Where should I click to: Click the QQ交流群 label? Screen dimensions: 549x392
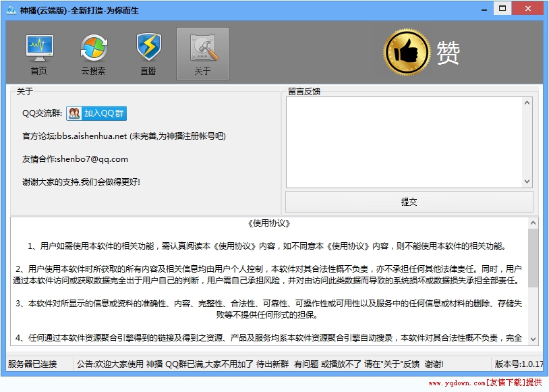(42, 113)
